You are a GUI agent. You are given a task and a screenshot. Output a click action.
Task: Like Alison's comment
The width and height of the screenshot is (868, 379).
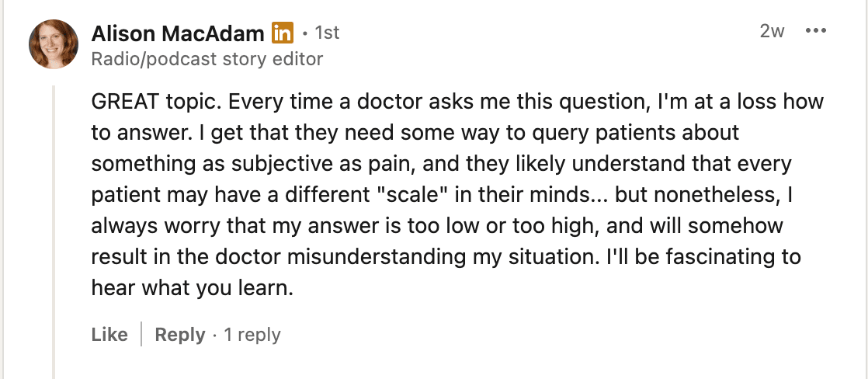click(x=109, y=335)
